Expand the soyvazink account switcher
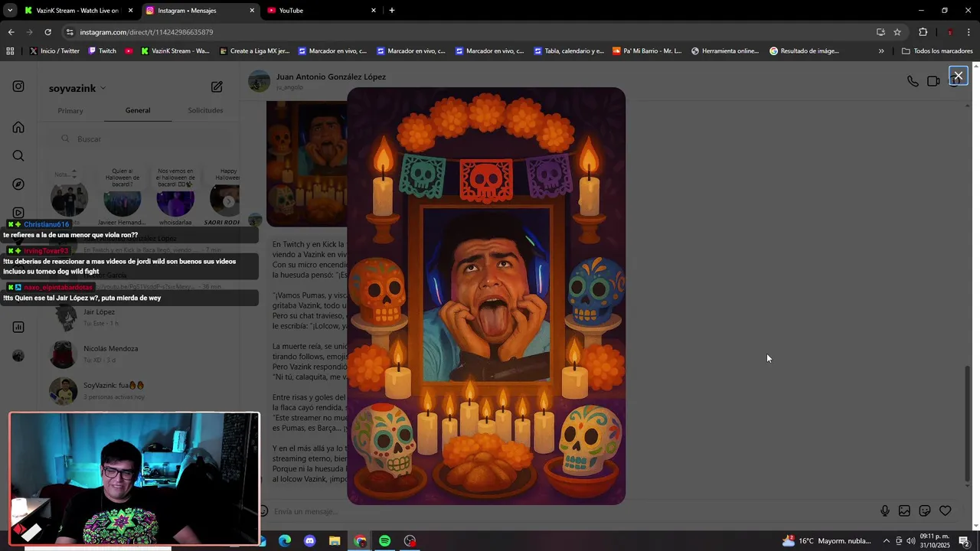The height and width of the screenshot is (551, 980). click(77, 88)
